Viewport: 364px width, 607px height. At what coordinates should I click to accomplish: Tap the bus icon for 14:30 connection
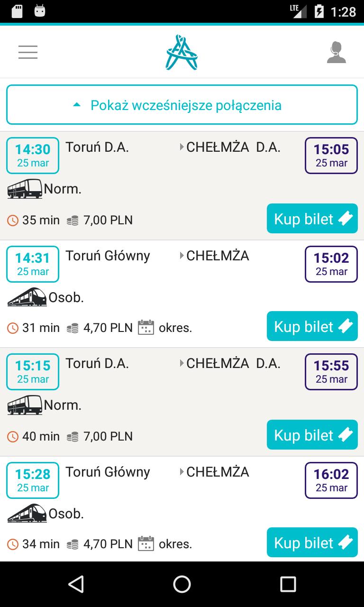[25, 189]
